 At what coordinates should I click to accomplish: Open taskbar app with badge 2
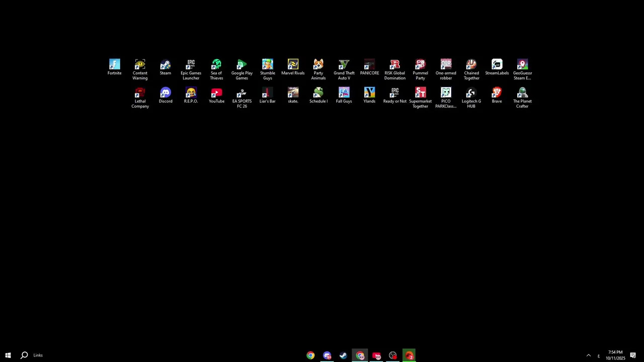point(409,355)
